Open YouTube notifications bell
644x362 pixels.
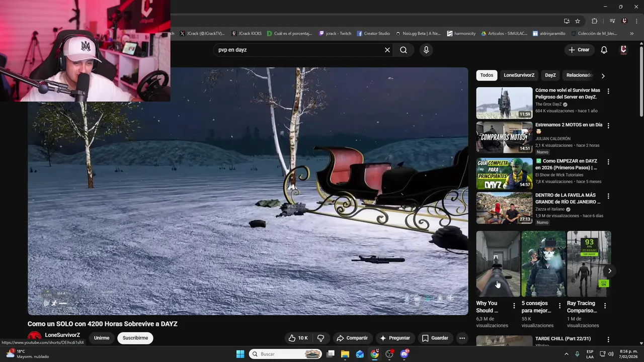click(604, 50)
